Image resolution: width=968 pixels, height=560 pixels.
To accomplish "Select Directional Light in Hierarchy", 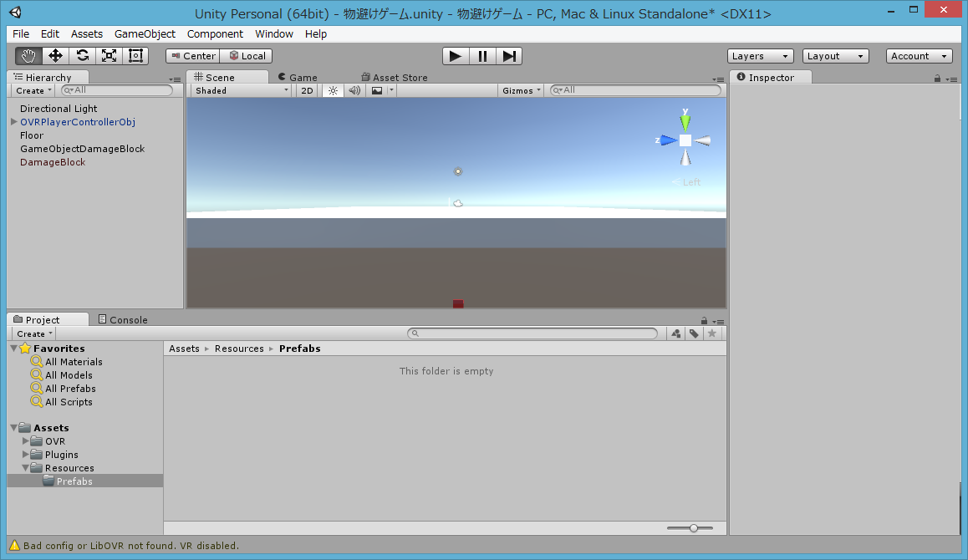I will point(59,109).
